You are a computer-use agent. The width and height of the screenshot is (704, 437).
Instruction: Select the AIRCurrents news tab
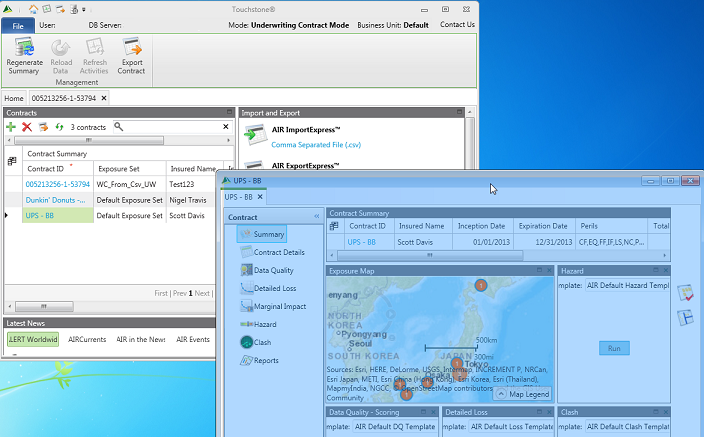click(x=87, y=340)
